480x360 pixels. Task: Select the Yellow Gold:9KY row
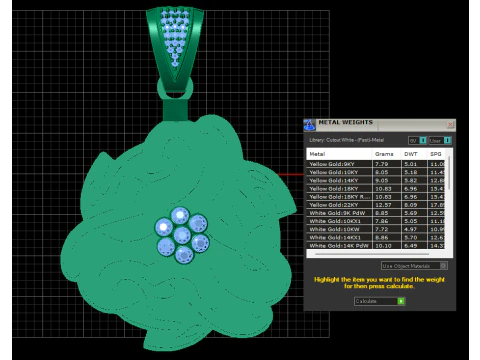tap(376, 164)
